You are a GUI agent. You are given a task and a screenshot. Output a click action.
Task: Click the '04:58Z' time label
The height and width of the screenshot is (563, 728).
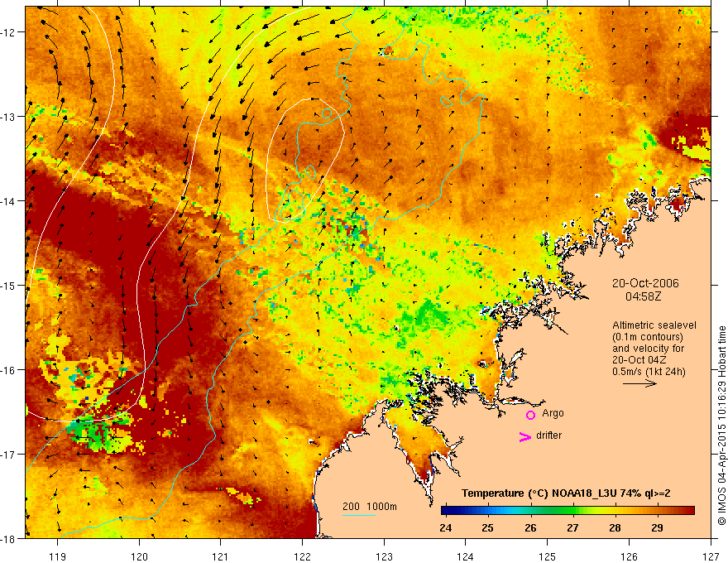(x=643, y=296)
